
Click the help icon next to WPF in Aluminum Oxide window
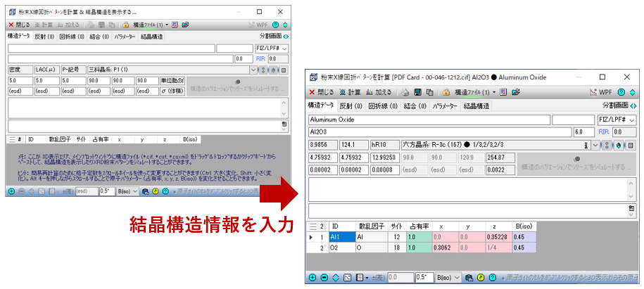[x=621, y=92]
